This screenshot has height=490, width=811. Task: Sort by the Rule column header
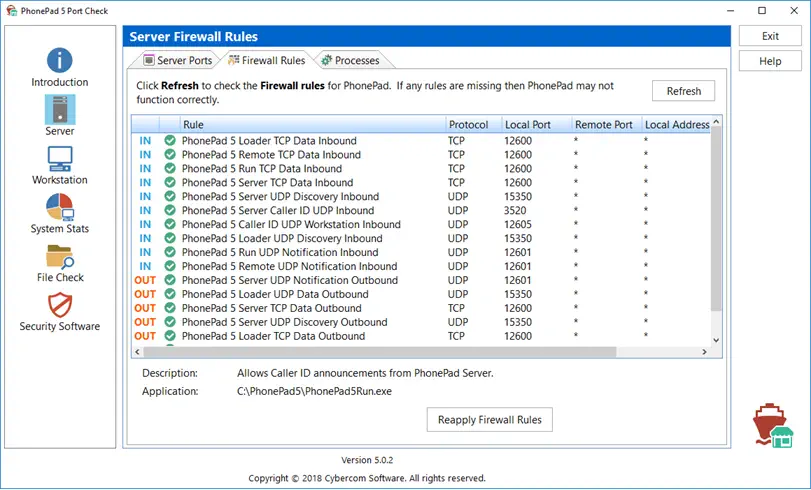click(x=312, y=125)
